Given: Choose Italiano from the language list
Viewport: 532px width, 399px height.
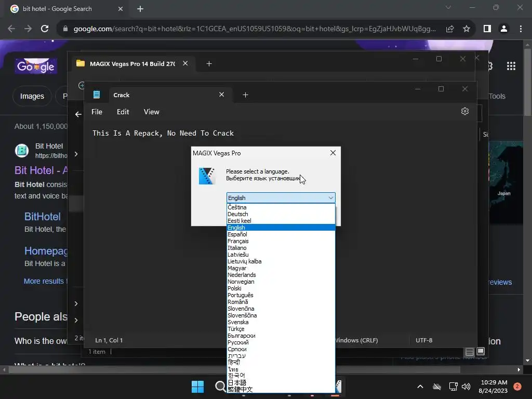Looking at the screenshot, I should pyautogui.click(x=281, y=248).
